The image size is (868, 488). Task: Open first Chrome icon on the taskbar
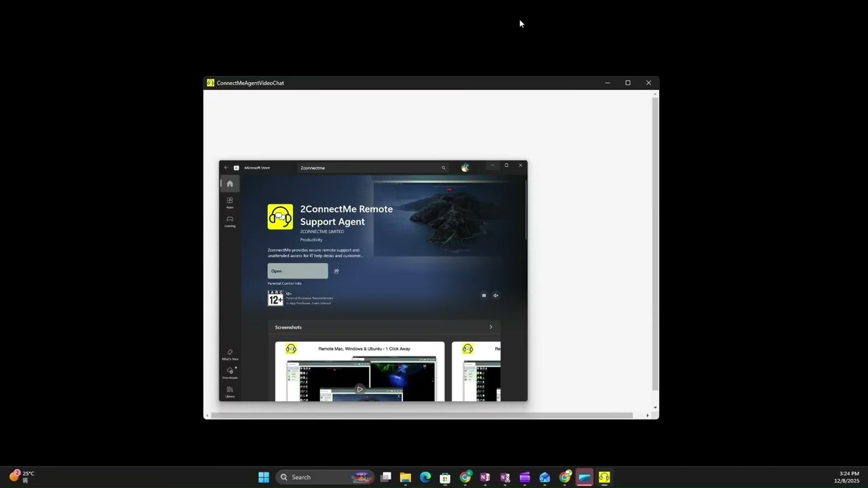(x=465, y=477)
